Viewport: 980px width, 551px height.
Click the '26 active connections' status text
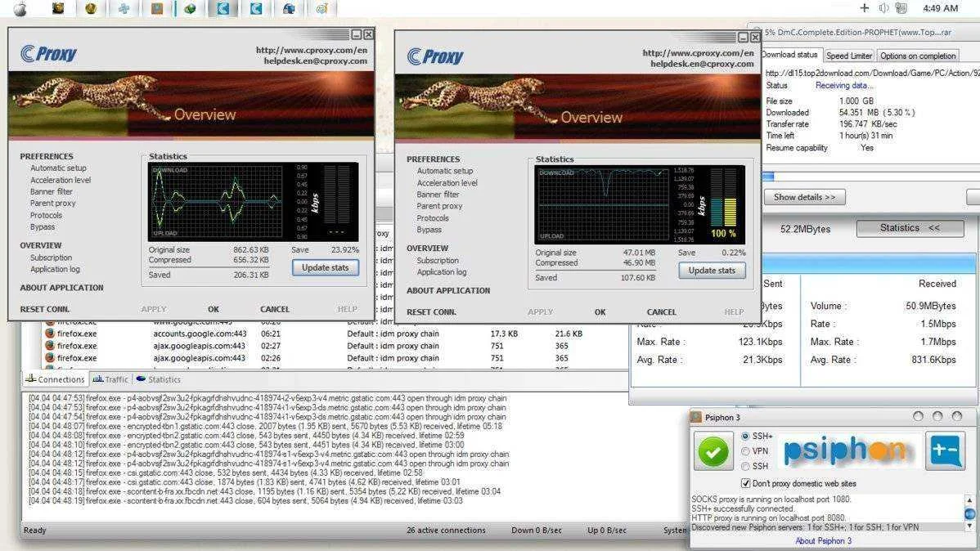(446, 531)
